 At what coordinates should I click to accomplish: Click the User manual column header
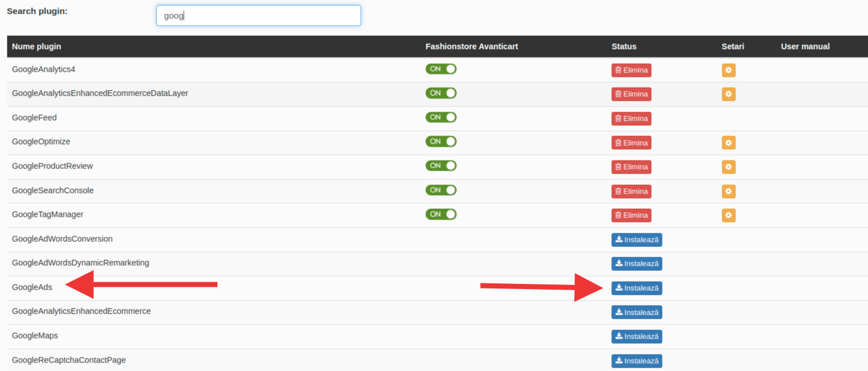[x=805, y=46]
